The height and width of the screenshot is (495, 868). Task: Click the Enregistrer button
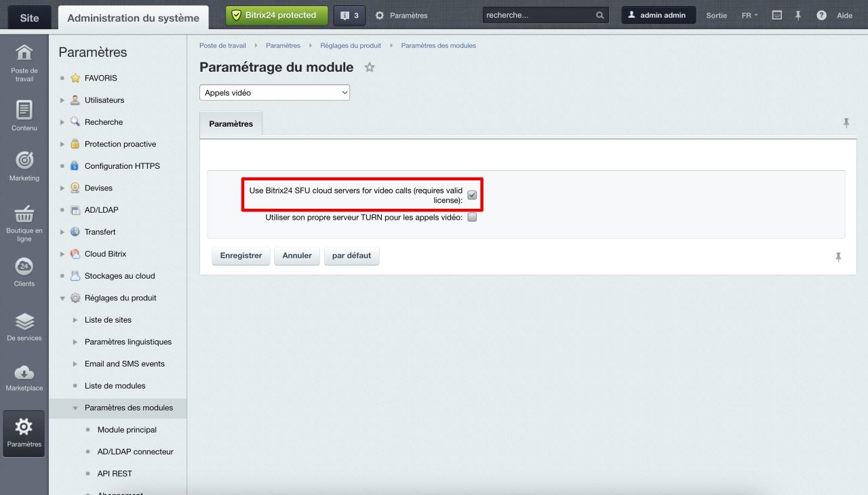click(241, 256)
